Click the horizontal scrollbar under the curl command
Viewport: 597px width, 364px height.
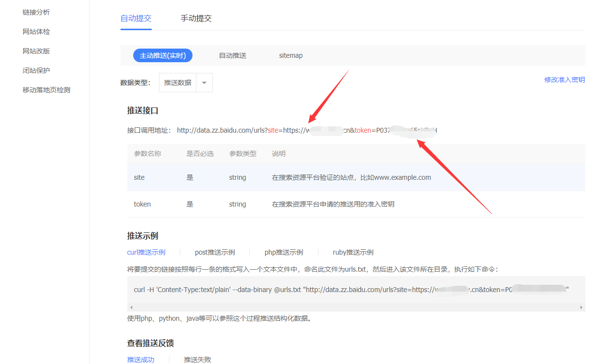pos(356,307)
